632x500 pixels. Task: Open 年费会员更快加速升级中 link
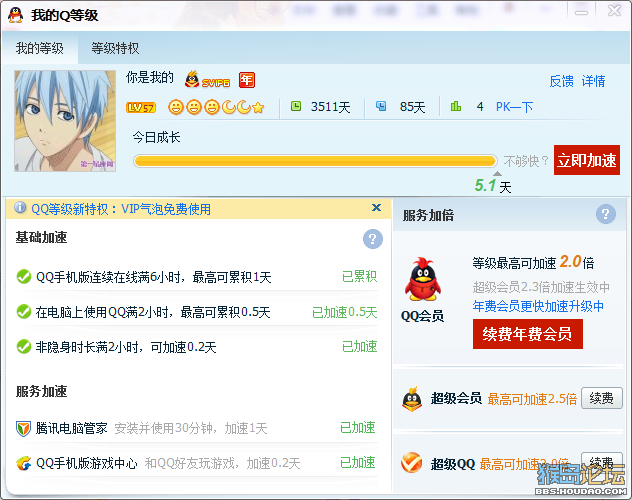(538, 306)
